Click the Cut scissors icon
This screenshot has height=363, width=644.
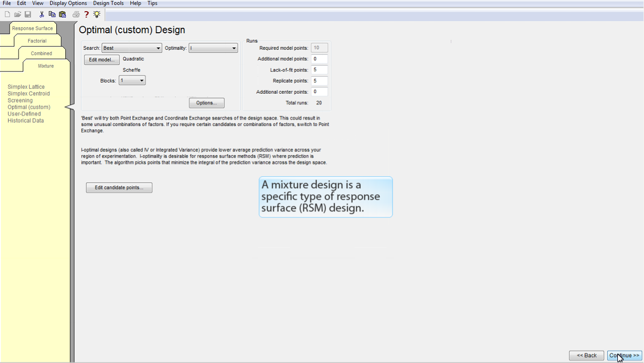click(42, 15)
